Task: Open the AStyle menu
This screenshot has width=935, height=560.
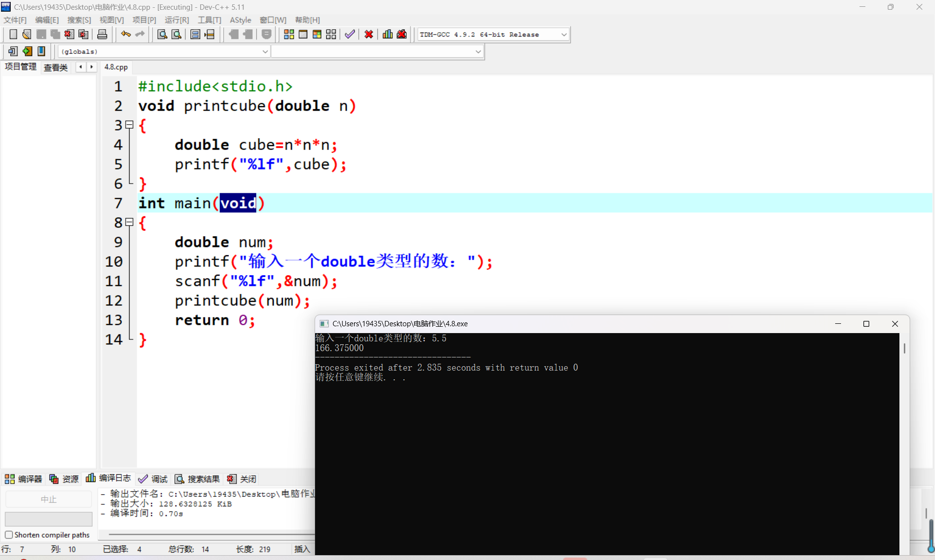Action: tap(240, 20)
